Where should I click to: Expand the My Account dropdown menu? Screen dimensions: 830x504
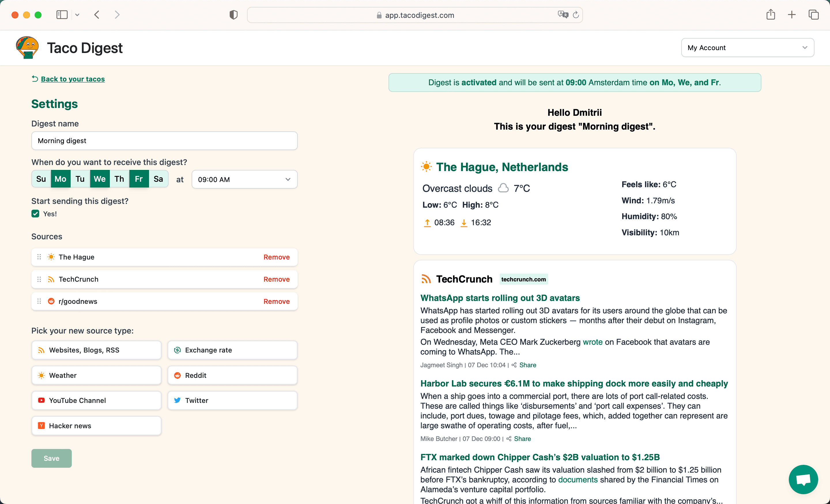click(747, 48)
